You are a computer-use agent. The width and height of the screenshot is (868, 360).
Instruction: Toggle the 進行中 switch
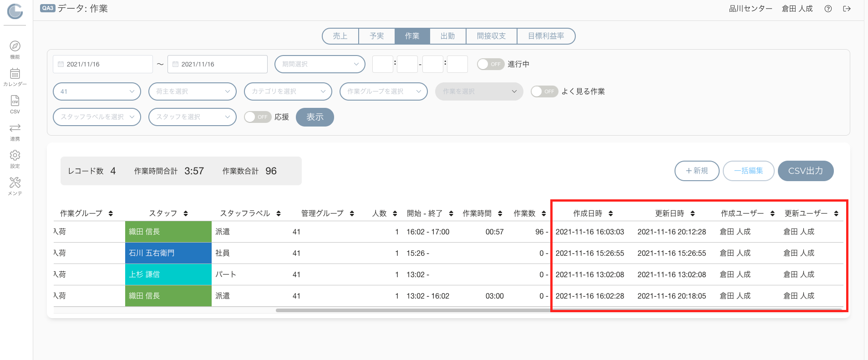point(491,64)
